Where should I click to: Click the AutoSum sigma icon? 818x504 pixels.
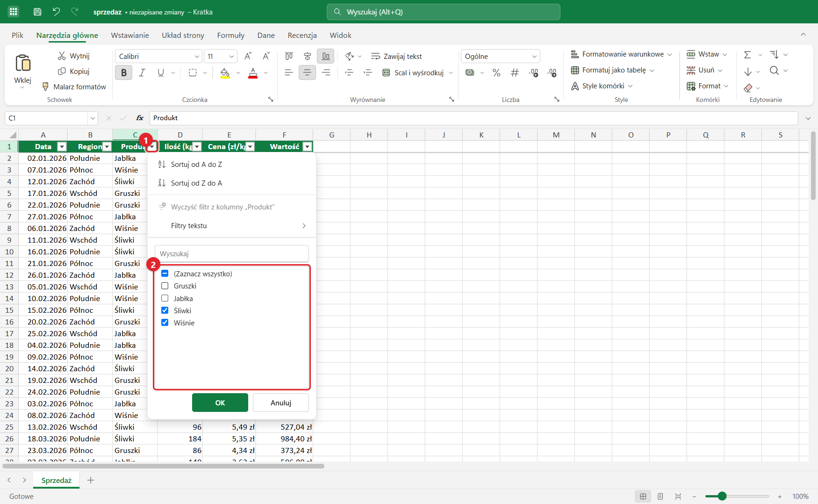click(747, 55)
